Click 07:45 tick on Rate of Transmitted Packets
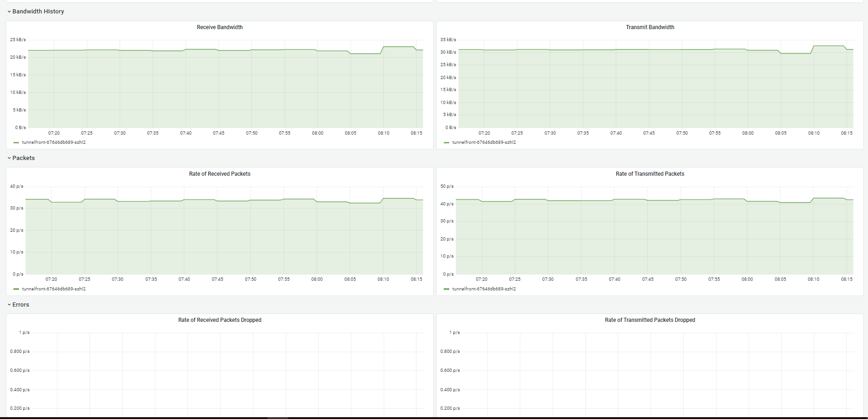This screenshot has width=868, height=419. coord(648,279)
